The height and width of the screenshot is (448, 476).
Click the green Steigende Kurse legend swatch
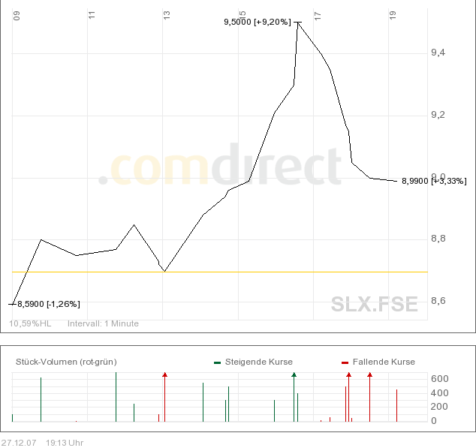pos(217,362)
